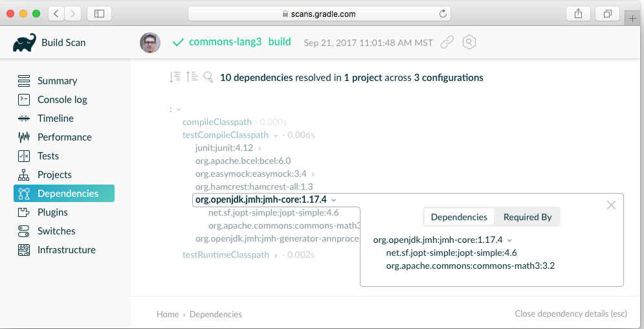644x329 pixels.
Task: Open a new Safari tab
Action: click(633, 19)
